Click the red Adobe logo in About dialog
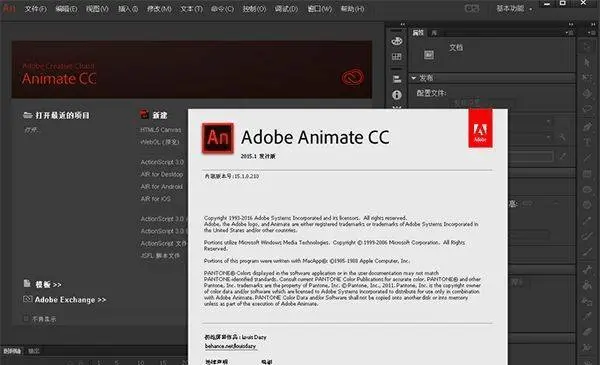This screenshot has width=600, height=365. coord(480,128)
